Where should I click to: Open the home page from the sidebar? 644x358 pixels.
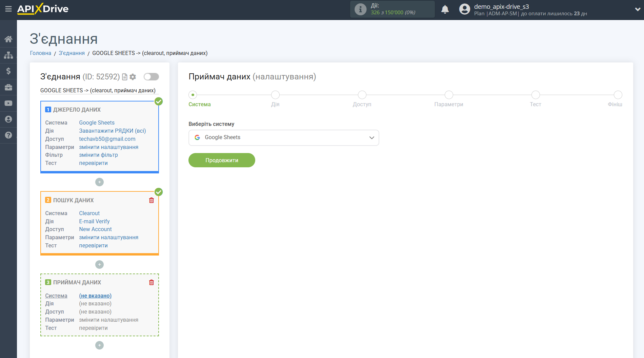[x=8, y=39]
